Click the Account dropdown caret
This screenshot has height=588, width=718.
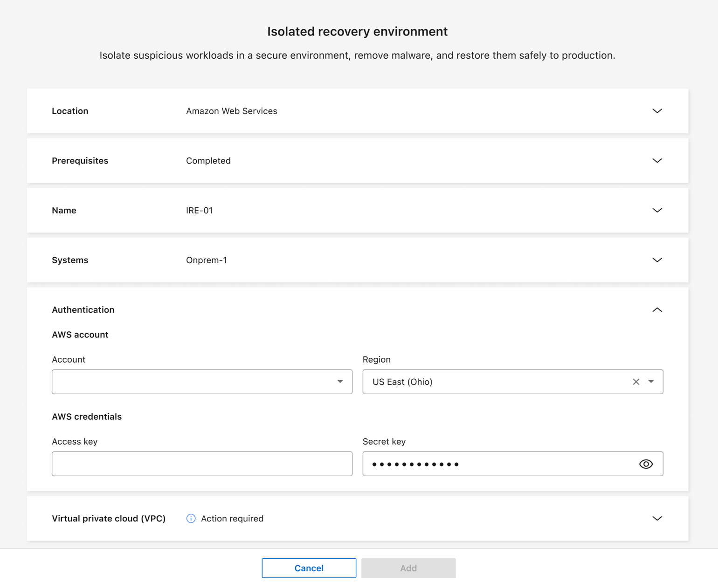click(340, 382)
